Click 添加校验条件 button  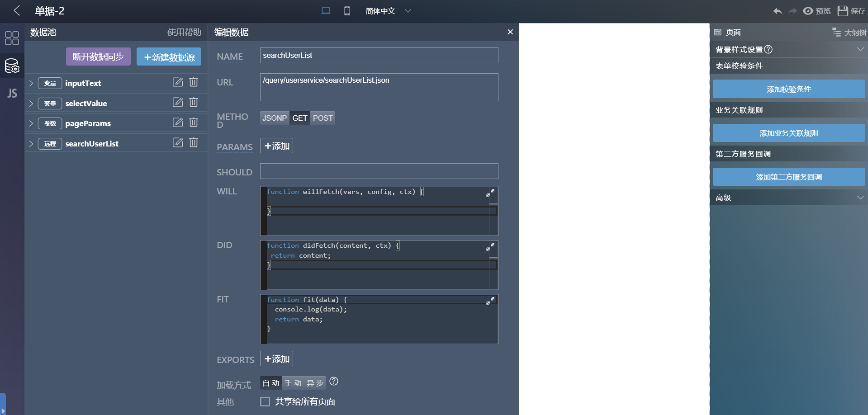pyautogui.click(x=789, y=89)
